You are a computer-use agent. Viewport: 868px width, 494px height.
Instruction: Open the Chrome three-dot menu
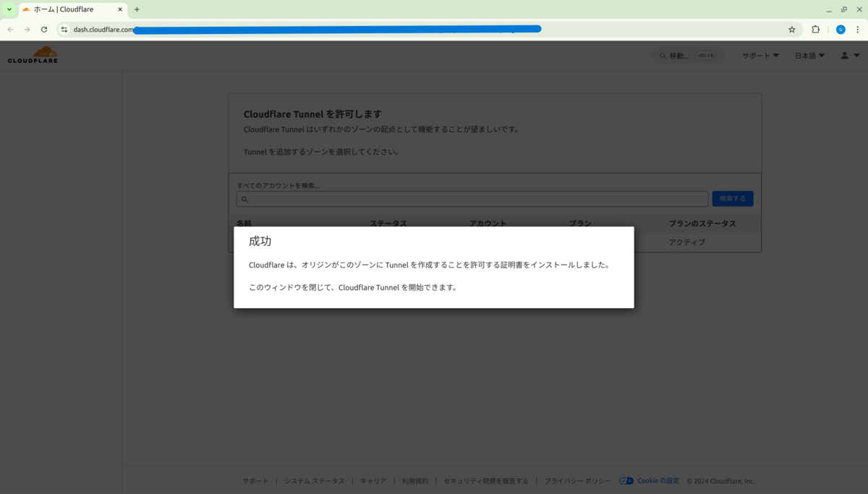pos(858,30)
